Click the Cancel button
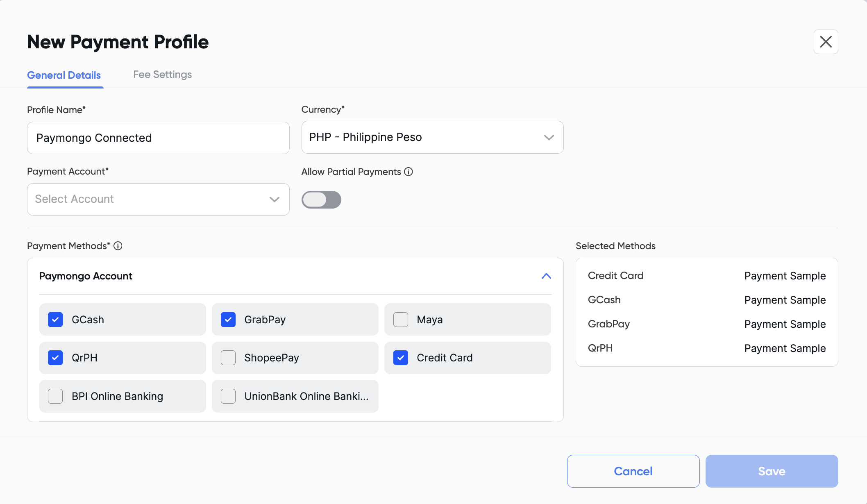 633,471
